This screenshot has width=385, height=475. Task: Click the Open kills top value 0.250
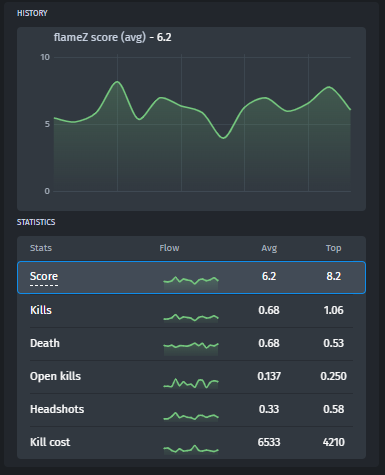333,376
